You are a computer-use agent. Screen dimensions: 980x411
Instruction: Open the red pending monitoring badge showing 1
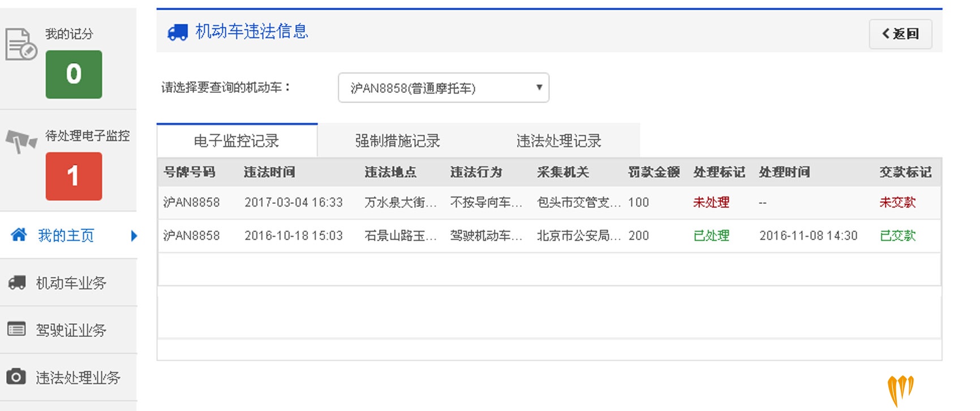pos(74,176)
